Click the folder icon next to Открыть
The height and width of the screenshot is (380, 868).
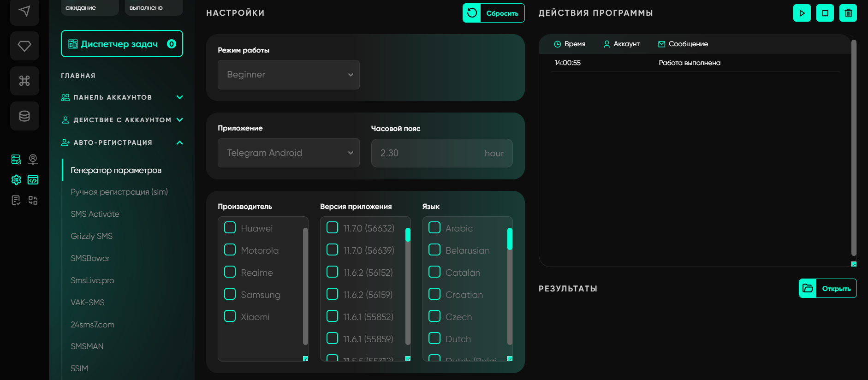click(x=808, y=288)
